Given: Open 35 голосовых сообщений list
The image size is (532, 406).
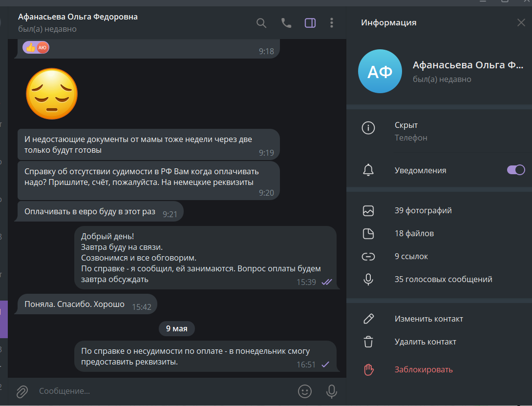Looking at the screenshot, I should click(x=439, y=279).
